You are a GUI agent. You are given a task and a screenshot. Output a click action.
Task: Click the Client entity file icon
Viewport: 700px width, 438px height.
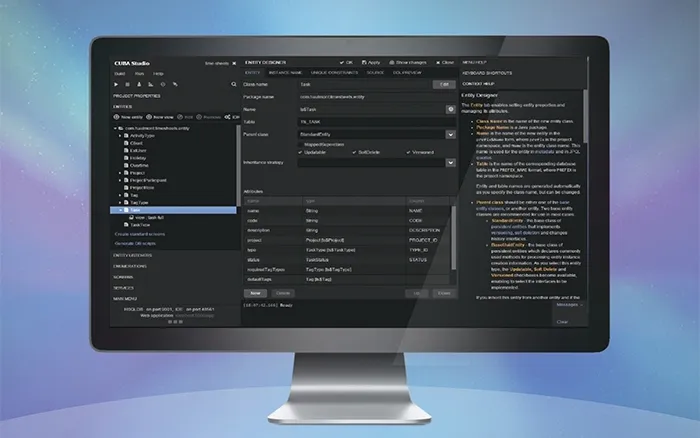126,143
